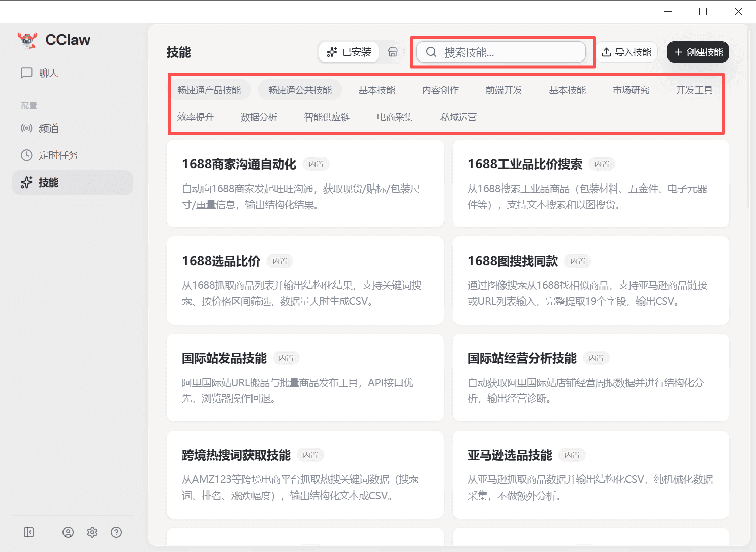Screen dimensions: 756x552
Task: Click the 导入技能 button
Action: (627, 52)
